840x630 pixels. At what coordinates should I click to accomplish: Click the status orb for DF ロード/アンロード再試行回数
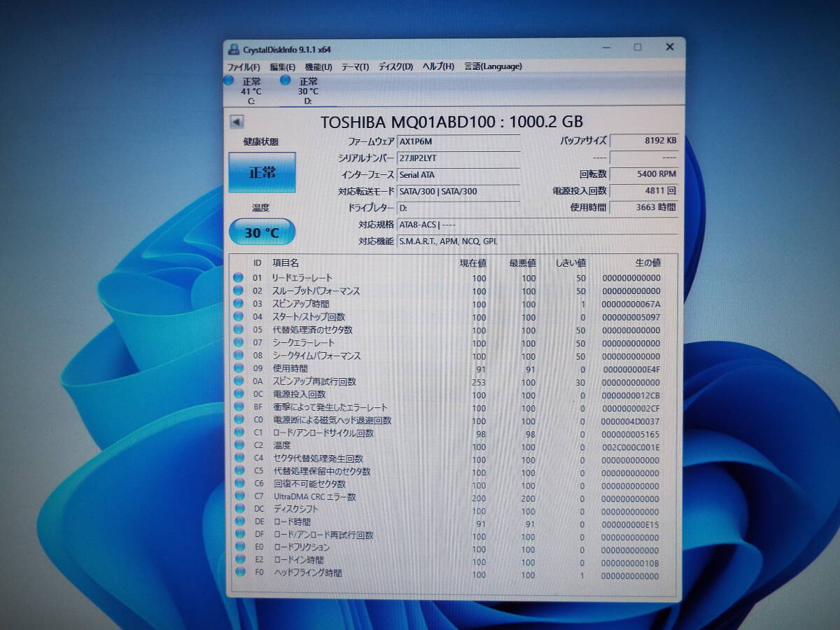(x=240, y=535)
